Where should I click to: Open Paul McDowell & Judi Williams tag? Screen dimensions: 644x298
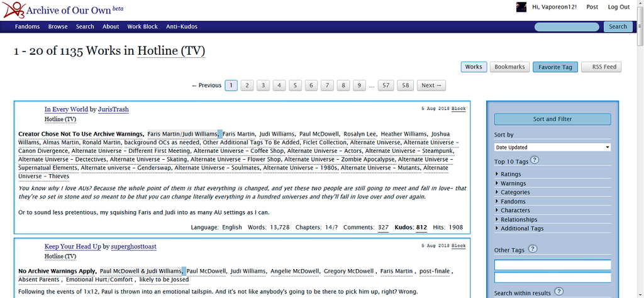141,271
